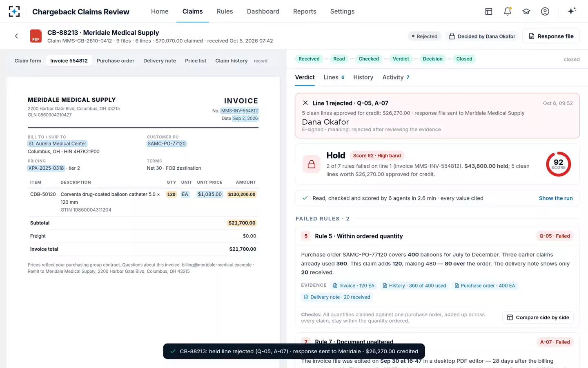
Task: Open the AI sparkle assistant icon
Action: click(x=572, y=11)
